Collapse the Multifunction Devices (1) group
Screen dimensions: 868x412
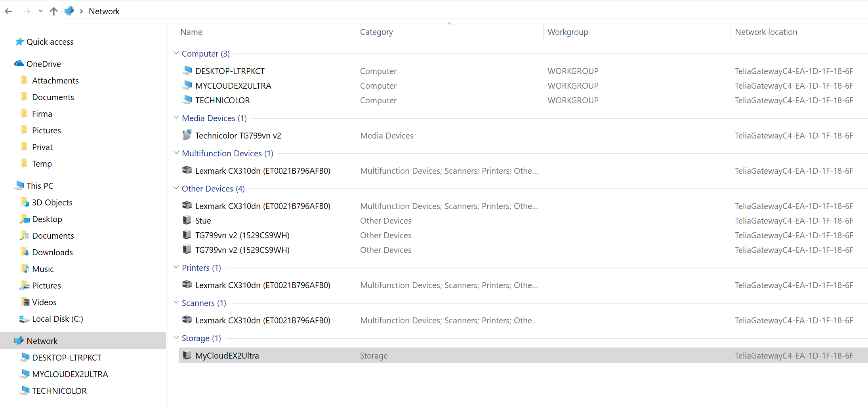pos(176,153)
